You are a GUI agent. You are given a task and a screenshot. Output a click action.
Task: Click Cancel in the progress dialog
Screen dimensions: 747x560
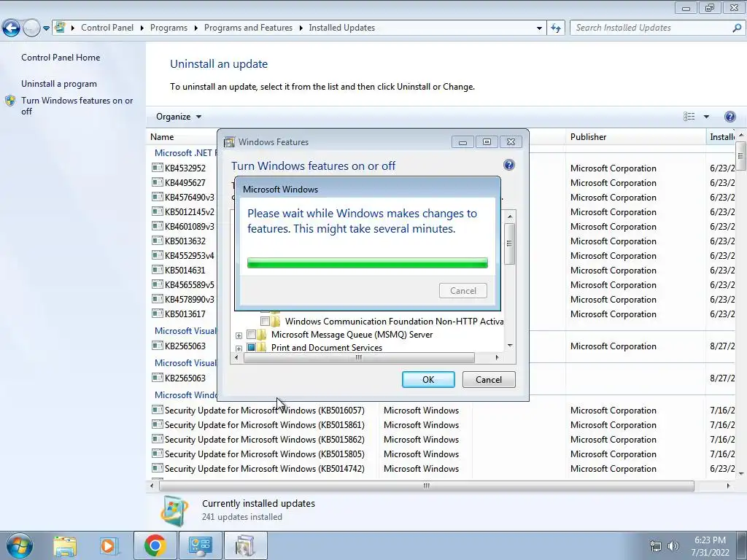pos(463,290)
